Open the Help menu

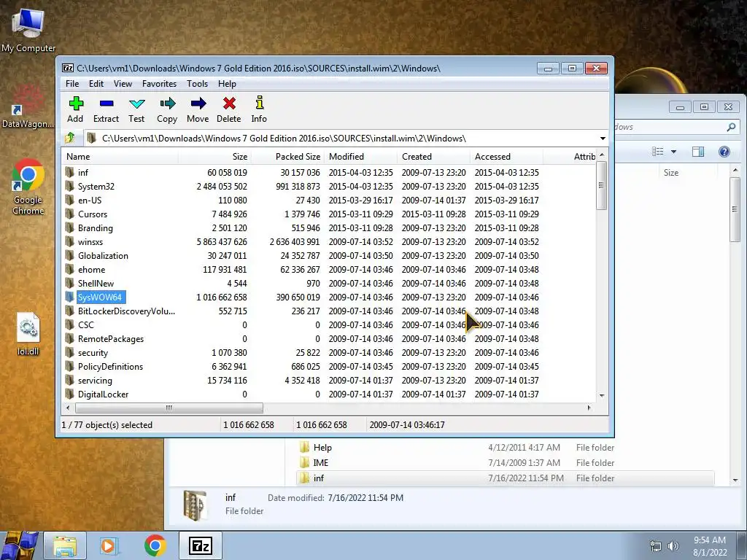click(x=227, y=83)
